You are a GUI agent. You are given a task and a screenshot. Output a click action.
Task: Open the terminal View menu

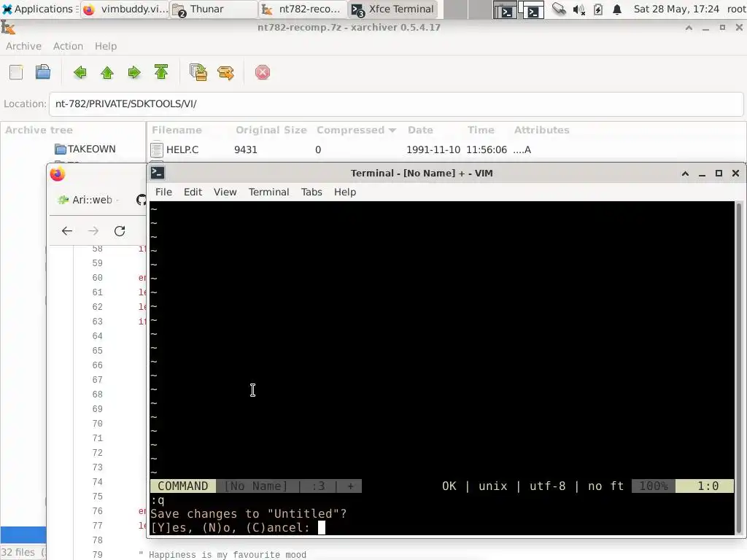click(x=225, y=192)
